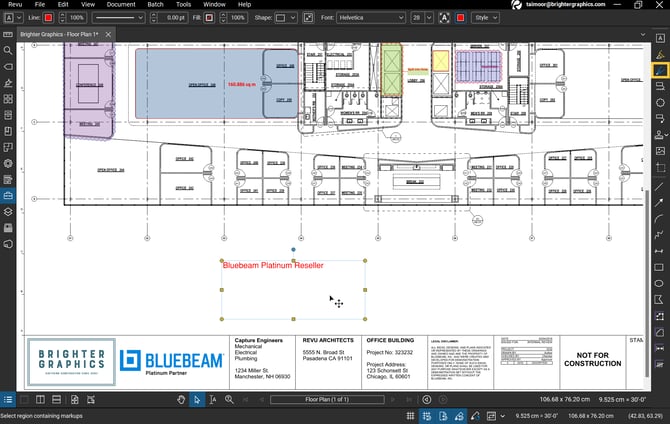Open the Thumbnails panel grid icon
670x424 pixels.
point(8,99)
